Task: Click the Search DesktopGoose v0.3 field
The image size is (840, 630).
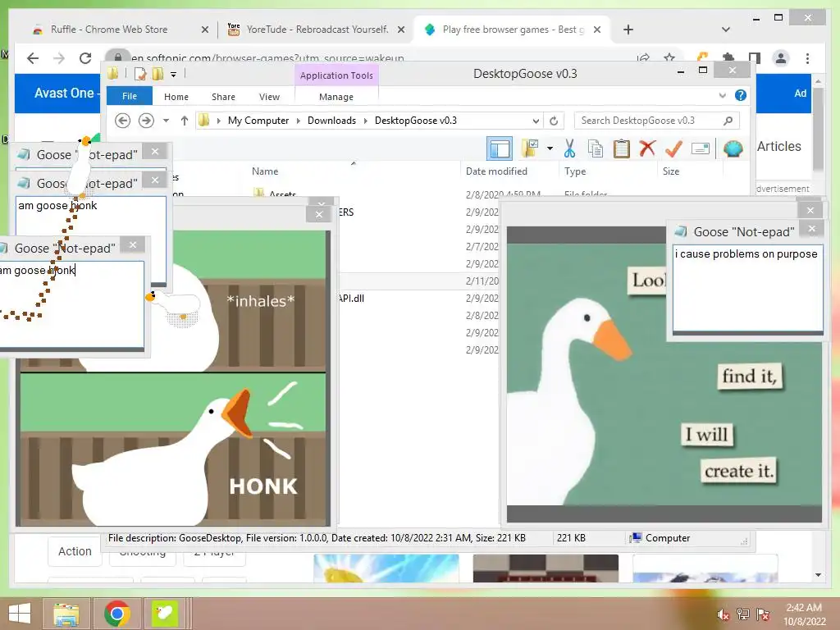Action: point(657,121)
